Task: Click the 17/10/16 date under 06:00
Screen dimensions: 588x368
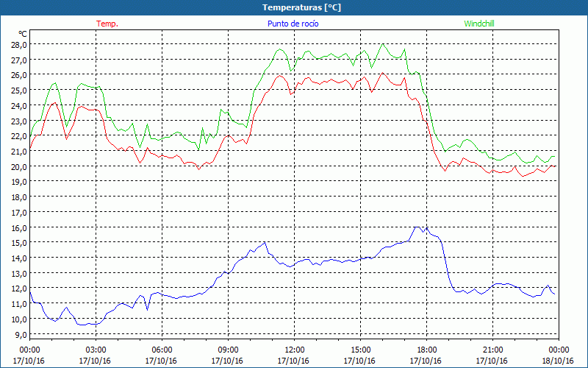Action: [161, 361]
